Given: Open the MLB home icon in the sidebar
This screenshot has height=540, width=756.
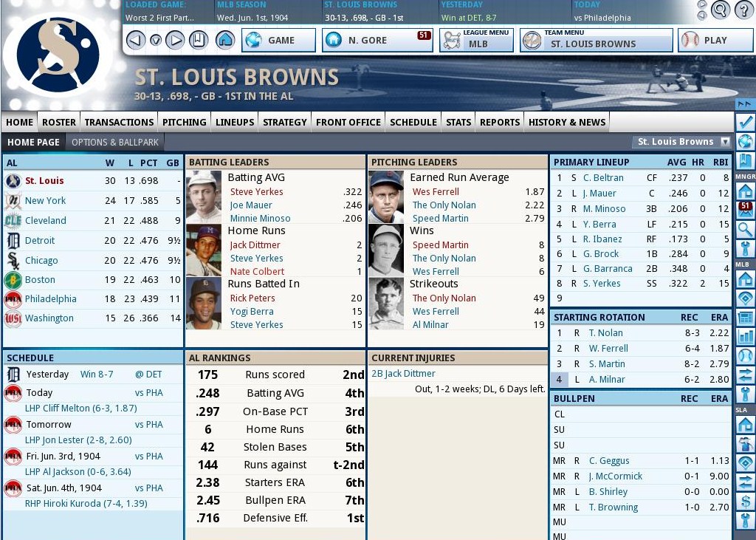Looking at the screenshot, I should coord(746,279).
